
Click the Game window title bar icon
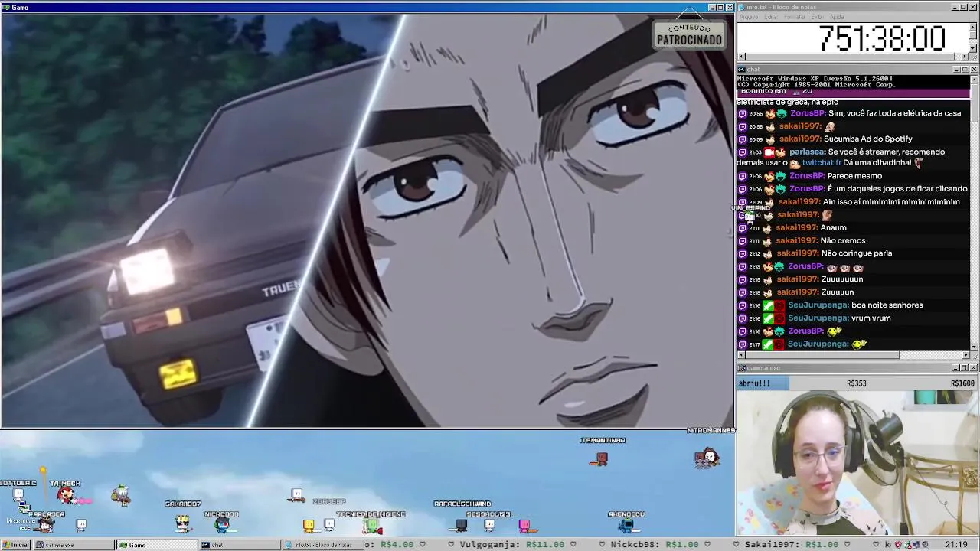[6, 7]
